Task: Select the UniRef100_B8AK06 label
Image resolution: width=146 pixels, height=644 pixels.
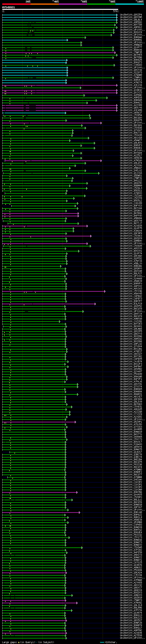Action: pos(131,50)
